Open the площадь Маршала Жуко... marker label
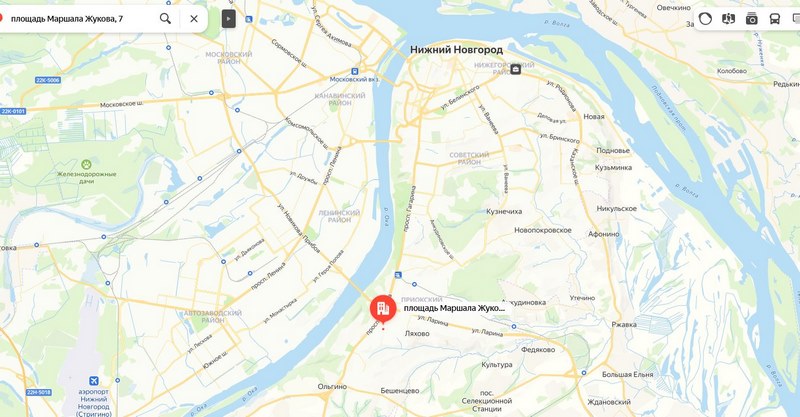This screenshot has width=800, height=417. pos(454,308)
